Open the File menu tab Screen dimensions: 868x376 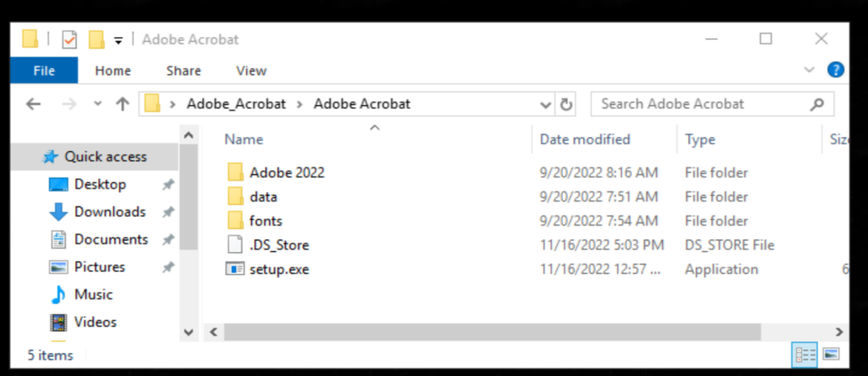(x=44, y=71)
